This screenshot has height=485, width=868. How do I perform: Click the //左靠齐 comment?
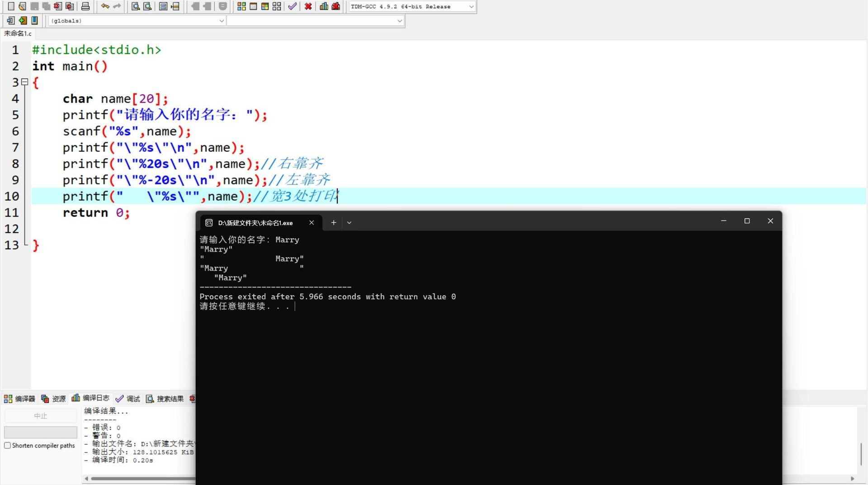[299, 179]
